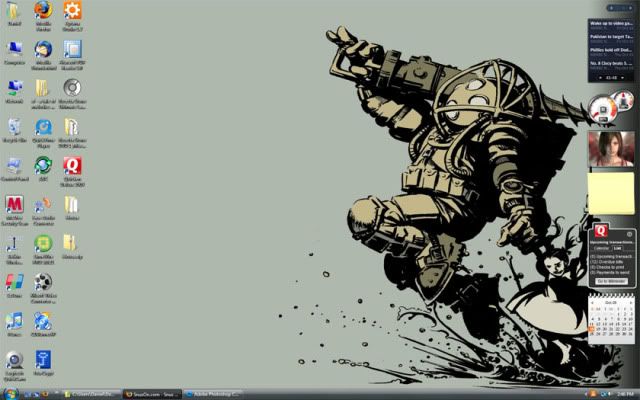Select the highlighted today date in calendar gadget

coord(592,329)
